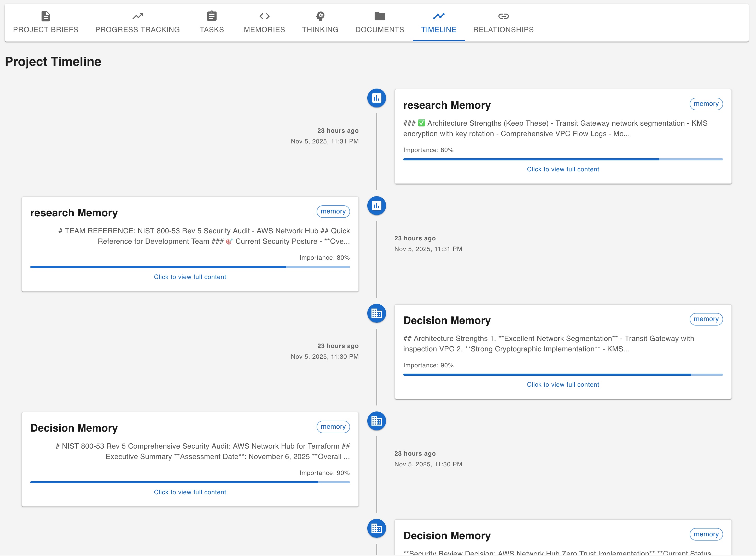The height and width of the screenshot is (557, 756).
Task: View full content of NIST Comprehensive Security Audit decision
Action: pyautogui.click(x=190, y=492)
